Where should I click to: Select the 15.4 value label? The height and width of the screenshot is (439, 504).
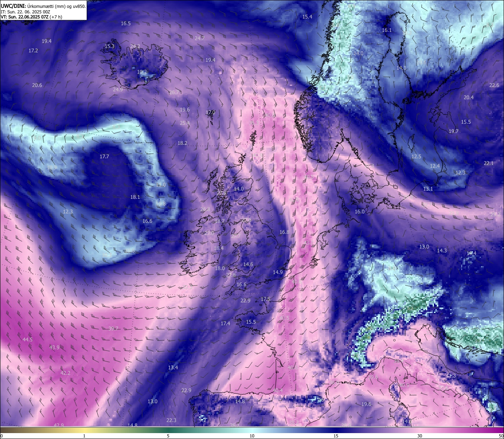307,17
